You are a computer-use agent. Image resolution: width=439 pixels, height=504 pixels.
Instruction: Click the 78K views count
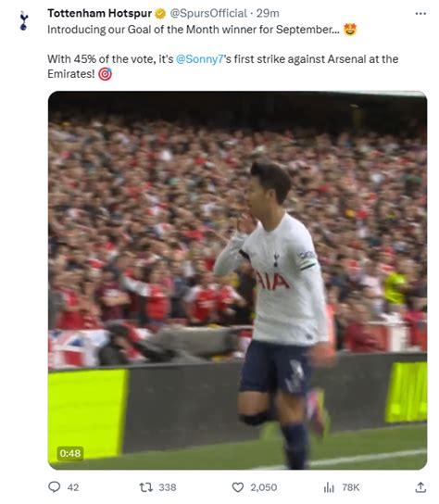pos(351,487)
